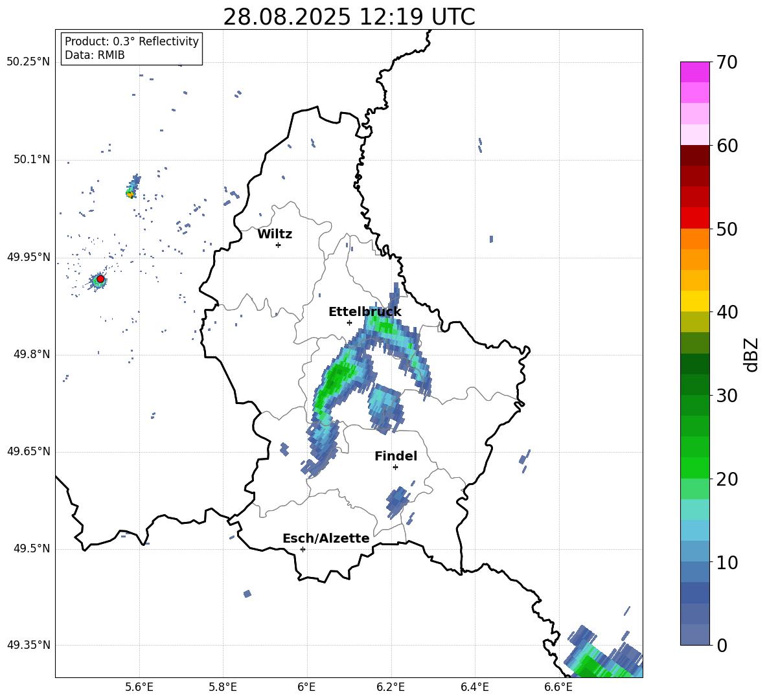Click the yellow 40 dBZ colorbar segment
Viewport: 767px width, 700px height.
tap(694, 302)
